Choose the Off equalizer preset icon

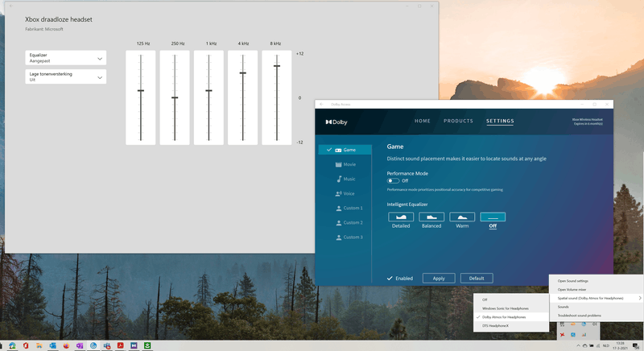(493, 217)
